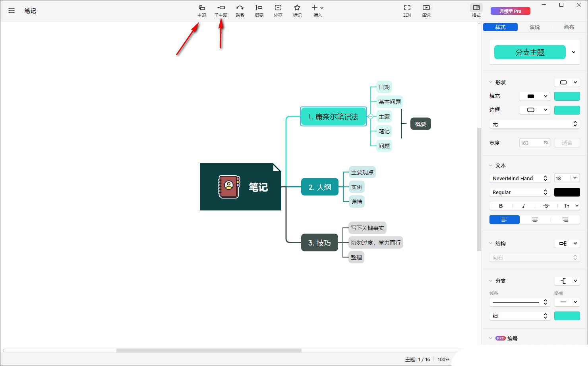Screen dimensions: 588x366
Task: Select the 概要 summary topic
Action: pos(421,124)
